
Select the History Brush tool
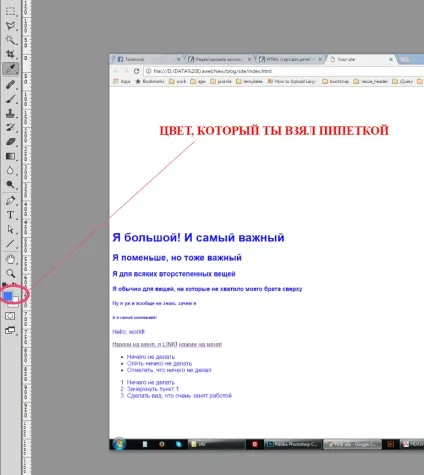coord(10,128)
